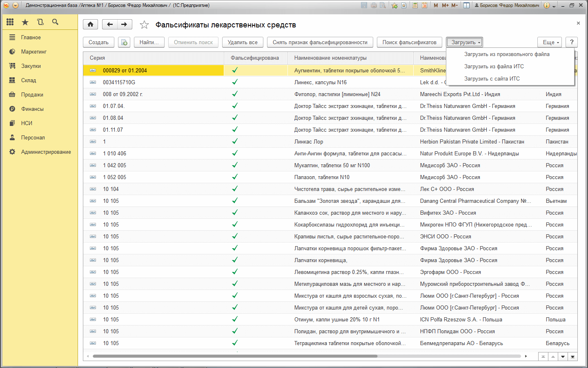
Task: Open the sections menu grid icon
Action: [10, 22]
